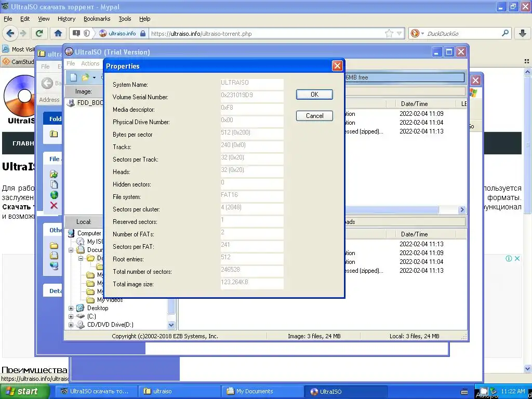Open the URL history dropdown arrow
Viewport: 532px width, 399px height.
pyautogui.click(x=399, y=33)
